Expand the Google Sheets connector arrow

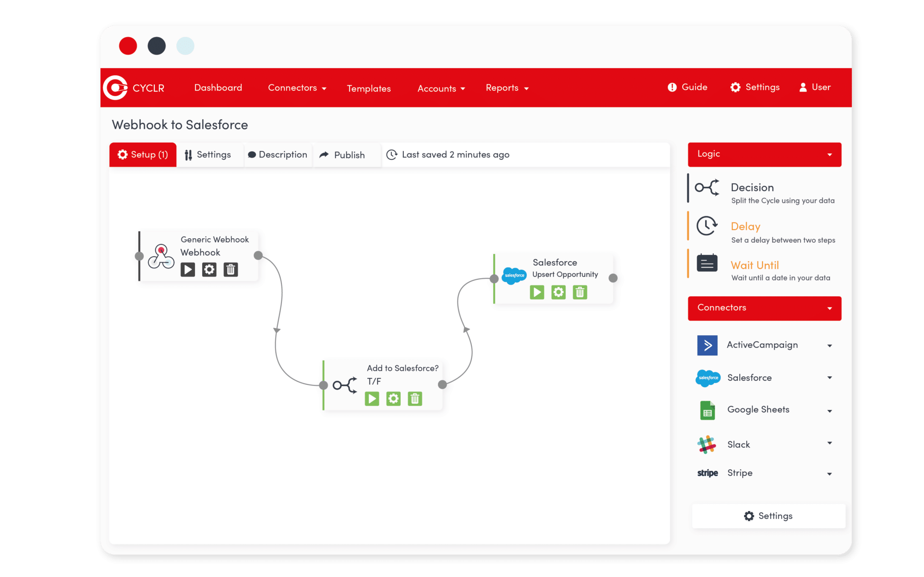coord(829,411)
